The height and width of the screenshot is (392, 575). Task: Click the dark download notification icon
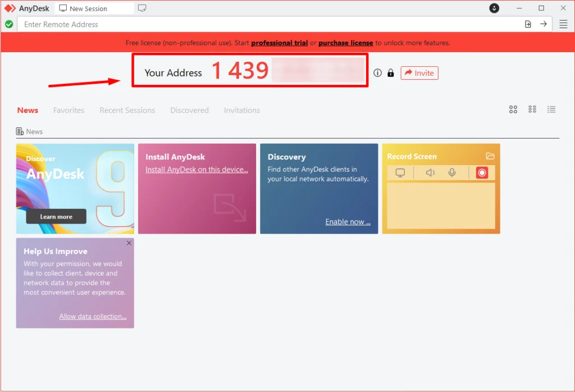point(494,8)
